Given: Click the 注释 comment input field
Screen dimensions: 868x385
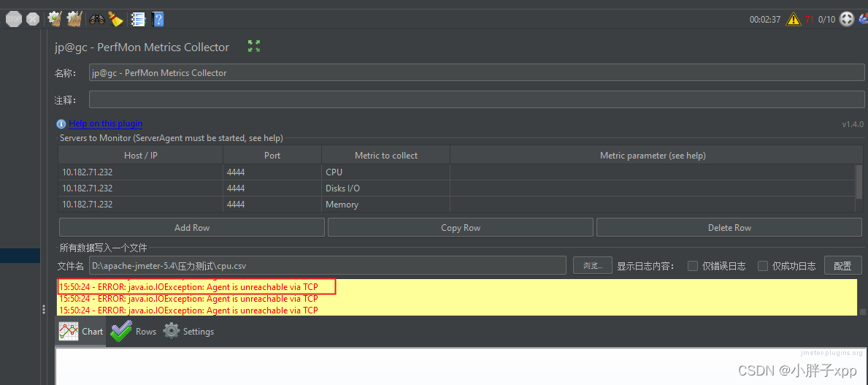Looking at the screenshot, I should click(x=477, y=99).
